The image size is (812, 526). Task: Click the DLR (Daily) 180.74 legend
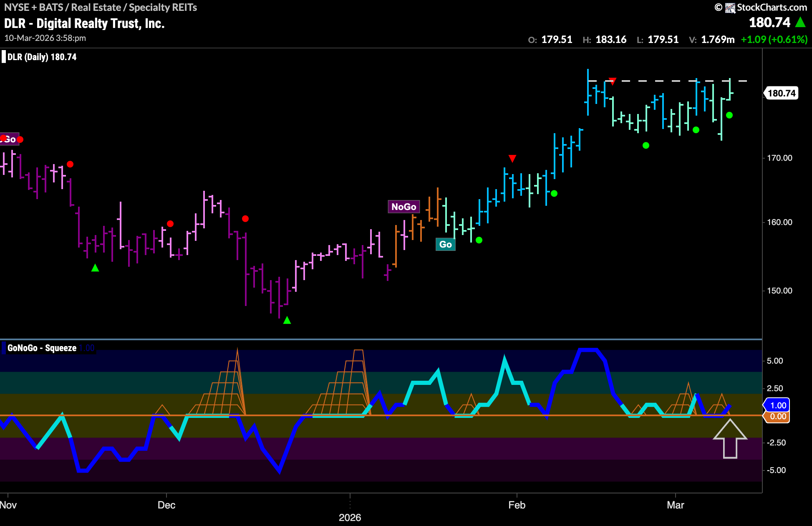[x=42, y=57]
